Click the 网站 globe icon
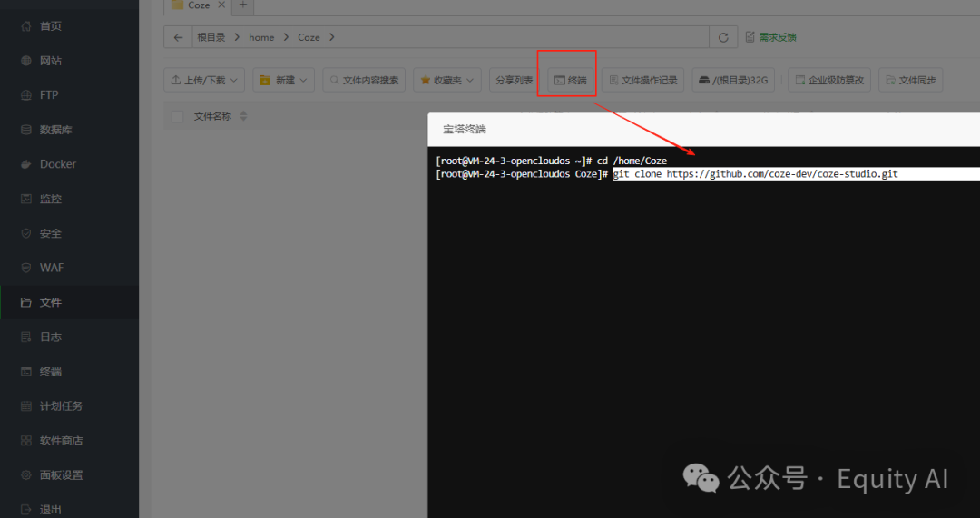 coord(25,61)
